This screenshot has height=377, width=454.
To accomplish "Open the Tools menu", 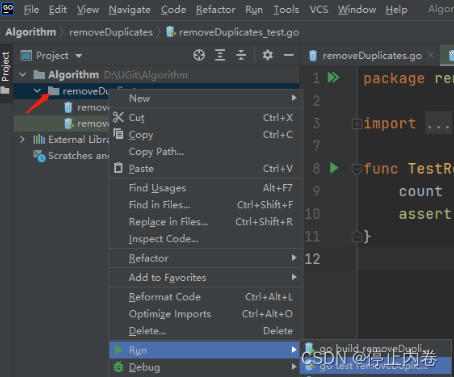I will tap(286, 10).
